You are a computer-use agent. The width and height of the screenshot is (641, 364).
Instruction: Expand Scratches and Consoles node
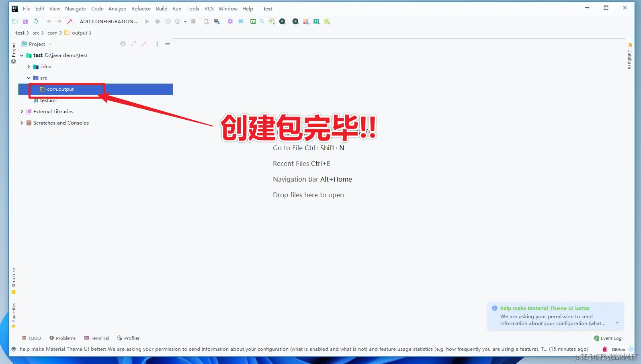point(22,123)
